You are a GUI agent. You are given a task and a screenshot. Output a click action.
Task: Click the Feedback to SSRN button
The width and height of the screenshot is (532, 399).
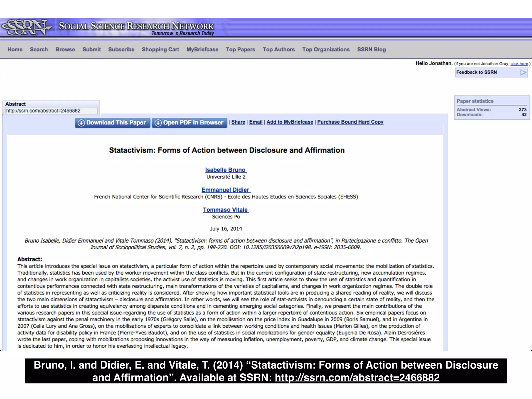tap(491, 72)
